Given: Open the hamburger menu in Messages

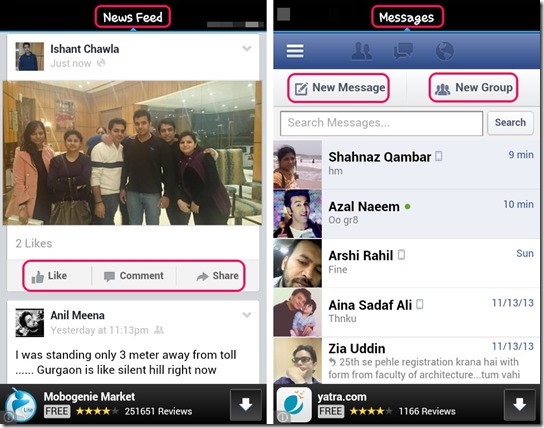Looking at the screenshot, I should pos(295,51).
